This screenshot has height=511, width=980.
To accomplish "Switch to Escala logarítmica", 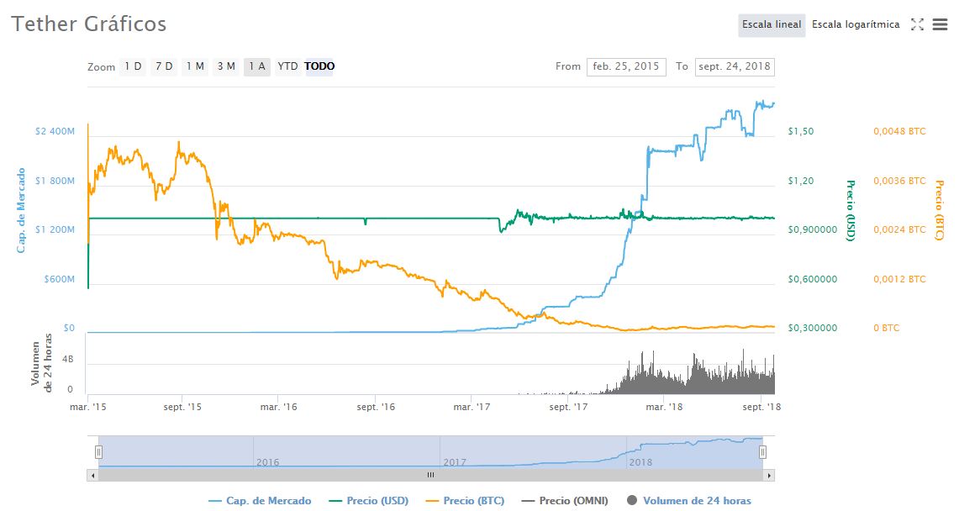I will tap(856, 24).
